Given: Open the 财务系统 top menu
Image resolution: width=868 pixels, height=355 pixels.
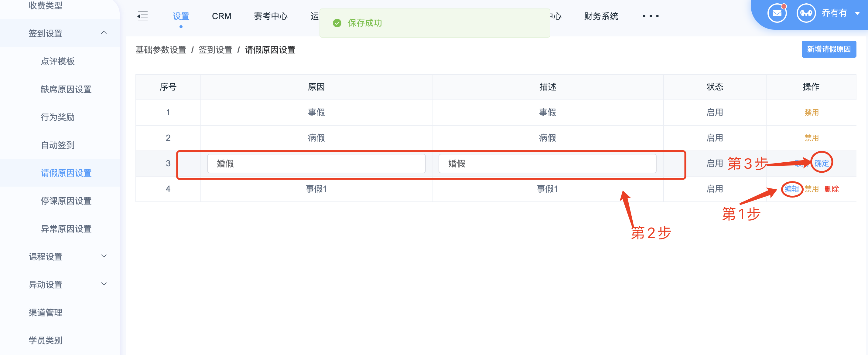Looking at the screenshot, I should click(601, 16).
